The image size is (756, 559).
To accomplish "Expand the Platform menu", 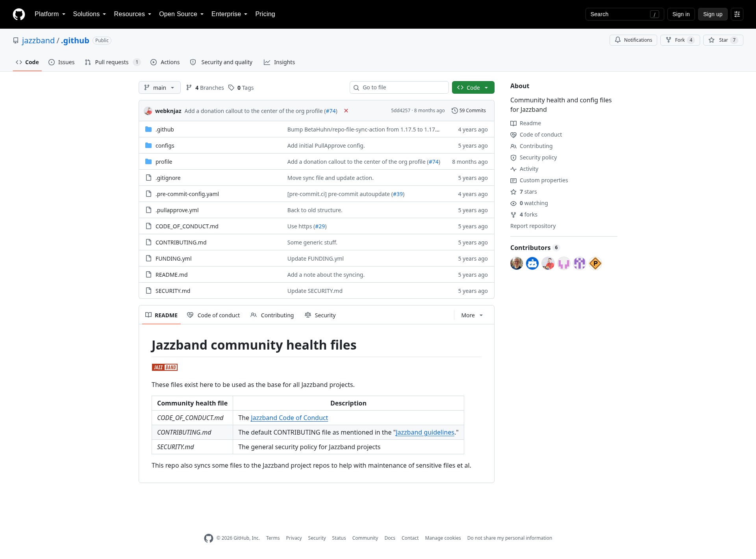I will (x=50, y=14).
